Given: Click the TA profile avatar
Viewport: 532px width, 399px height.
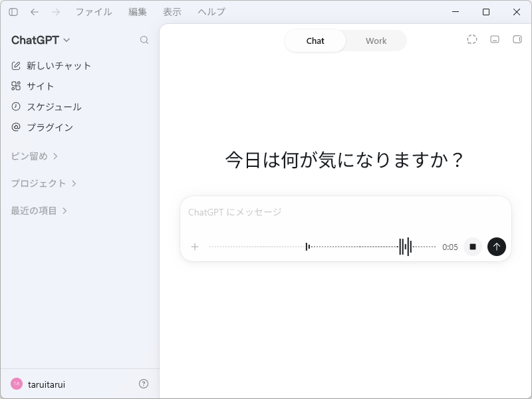Looking at the screenshot, I should (x=17, y=384).
